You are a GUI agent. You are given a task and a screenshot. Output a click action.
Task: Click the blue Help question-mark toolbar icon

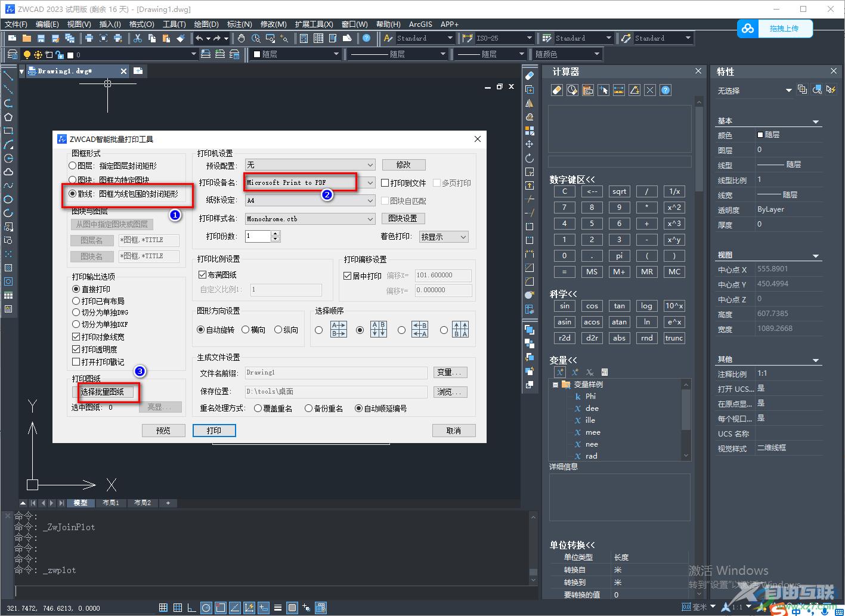367,38
